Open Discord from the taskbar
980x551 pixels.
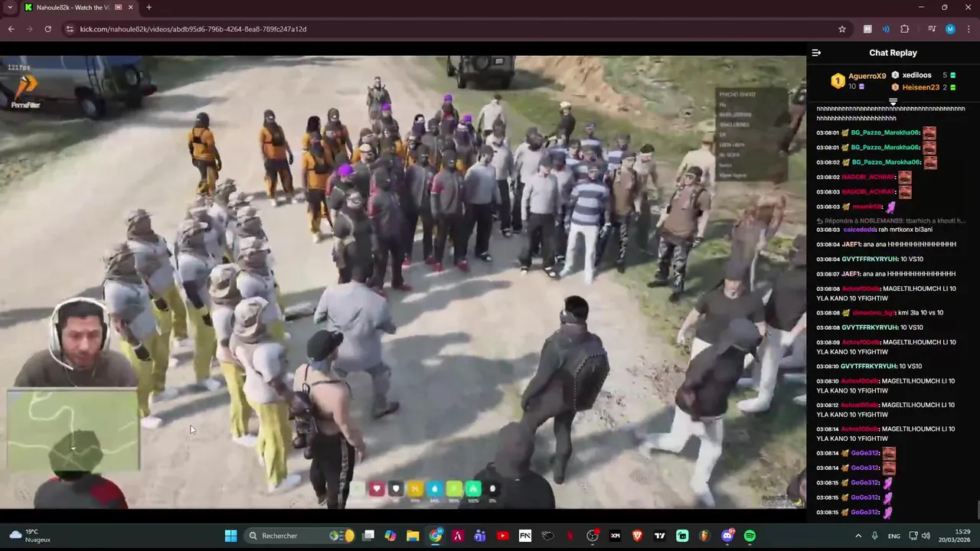tap(727, 536)
